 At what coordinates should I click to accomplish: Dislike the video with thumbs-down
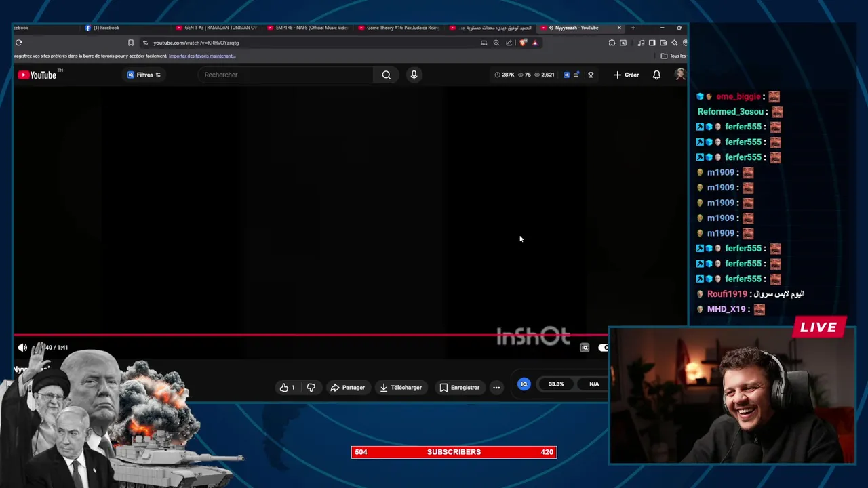pyautogui.click(x=311, y=388)
